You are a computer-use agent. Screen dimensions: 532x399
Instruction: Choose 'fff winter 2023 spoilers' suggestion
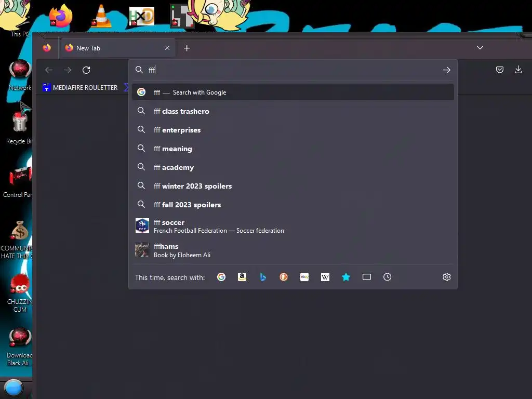tap(293, 186)
